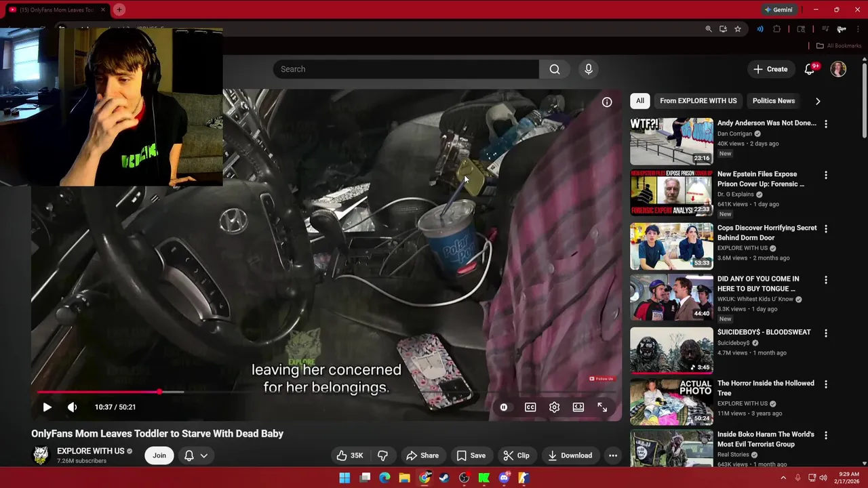Save video to playlist
Screen dimensions: 868x488
tap(471, 455)
